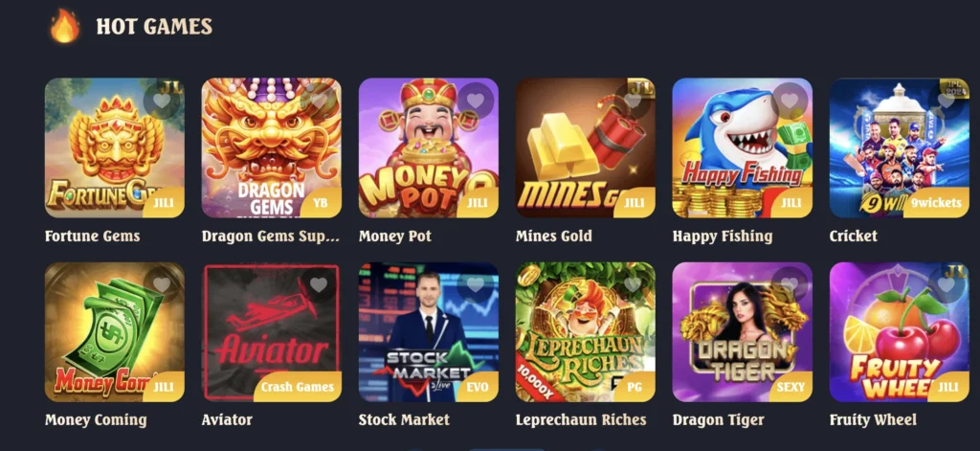The image size is (980, 451).
Task: Click heart icon on Dragon Tiger tile
Action: (790, 284)
